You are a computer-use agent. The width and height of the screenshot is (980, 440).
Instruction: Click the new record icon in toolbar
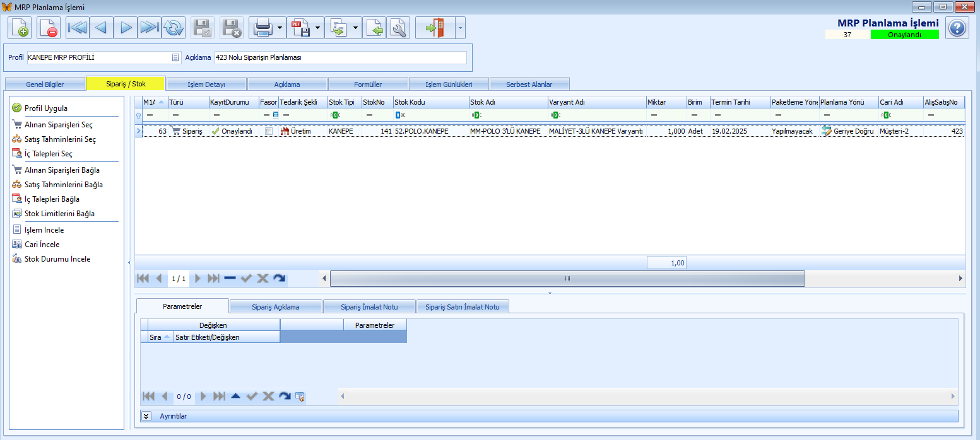point(20,28)
